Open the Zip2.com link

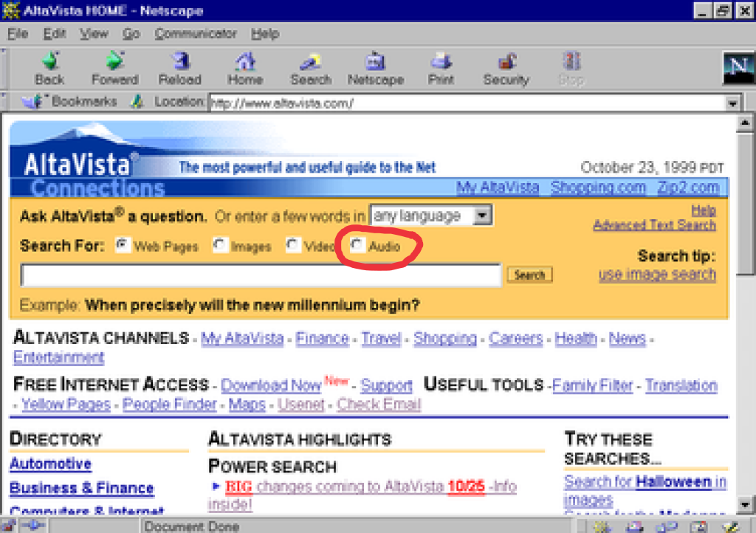click(688, 188)
